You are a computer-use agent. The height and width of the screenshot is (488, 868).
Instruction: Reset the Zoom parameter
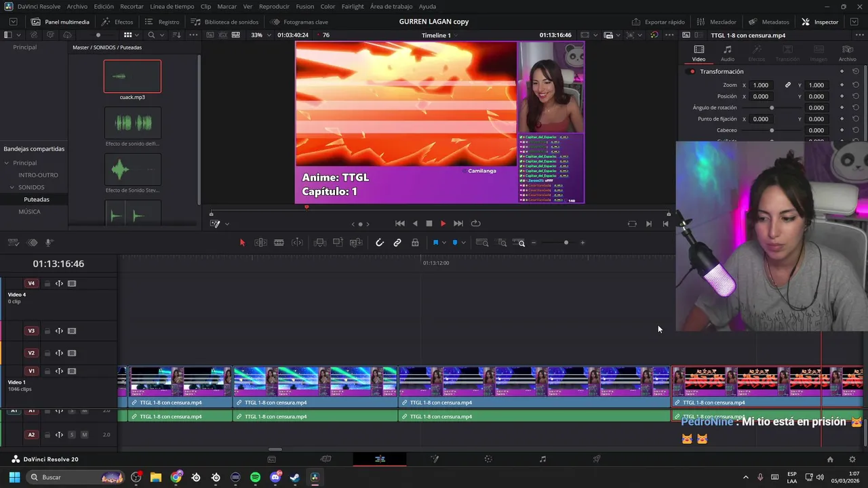(856, 85)
